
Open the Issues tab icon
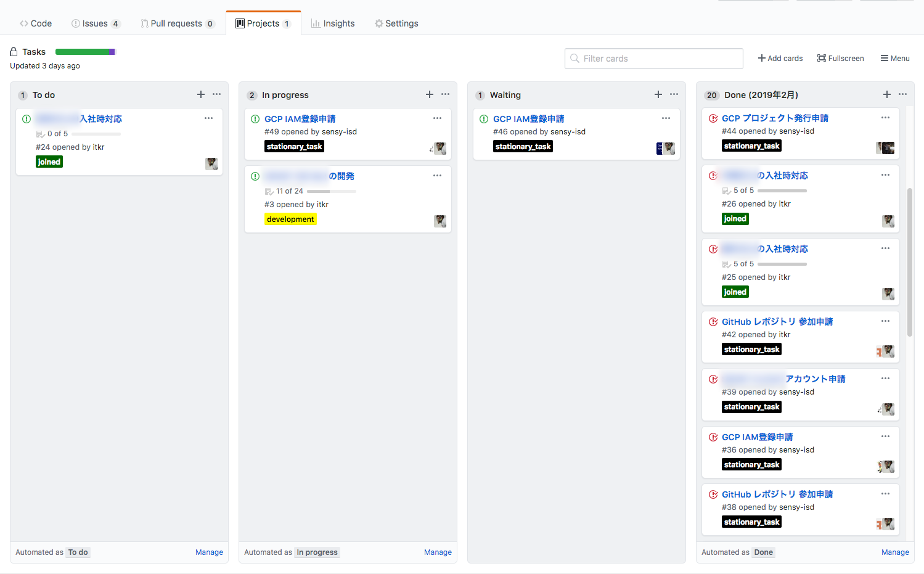coord(75,23)
